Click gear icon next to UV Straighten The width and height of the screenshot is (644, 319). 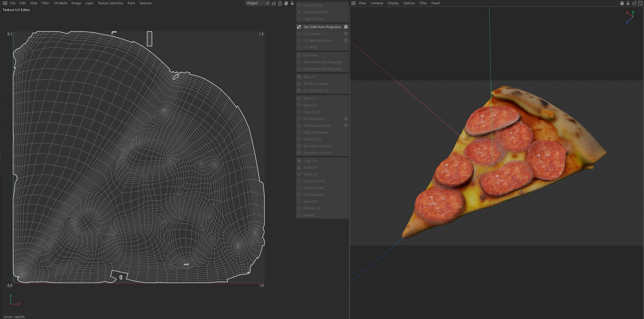click(346, 119)
